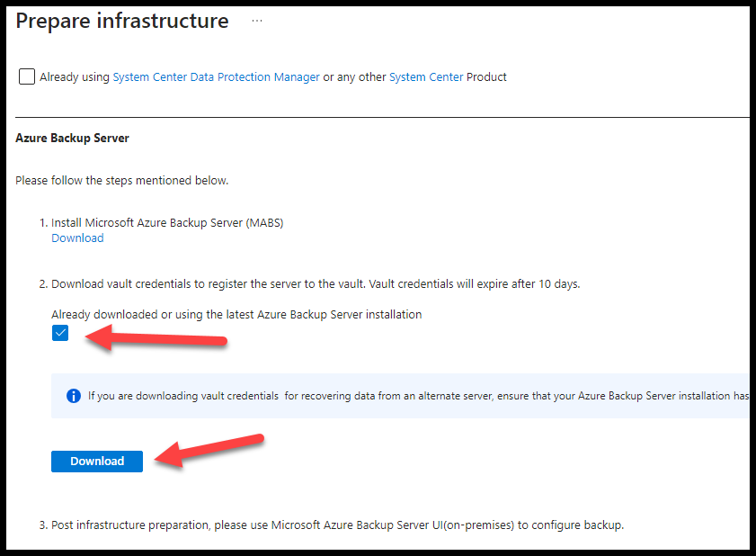
Task: Select the Prepare infrastructure page title
Action: pyautogui.click(x=122, y=22)
